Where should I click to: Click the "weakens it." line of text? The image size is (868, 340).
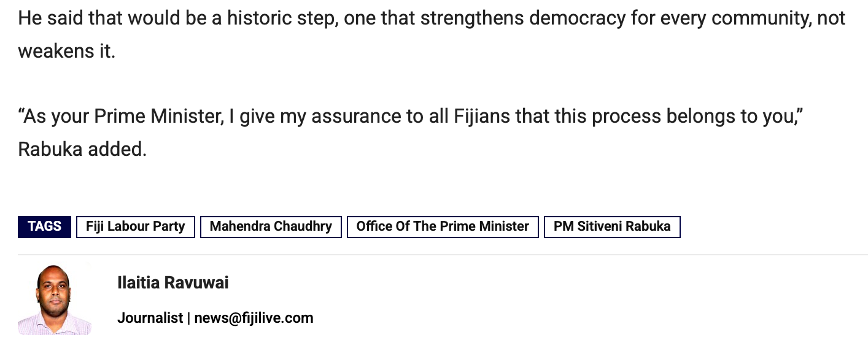[66, 51]
